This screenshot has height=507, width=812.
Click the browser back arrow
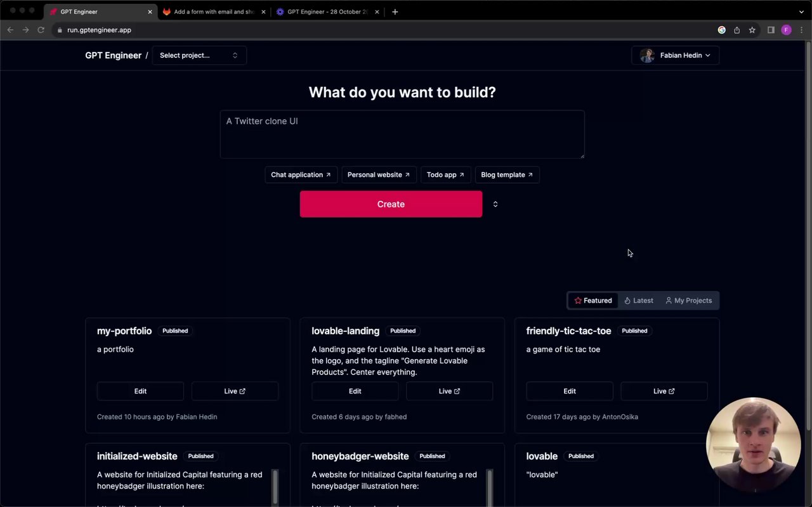(x=10, y=30)
